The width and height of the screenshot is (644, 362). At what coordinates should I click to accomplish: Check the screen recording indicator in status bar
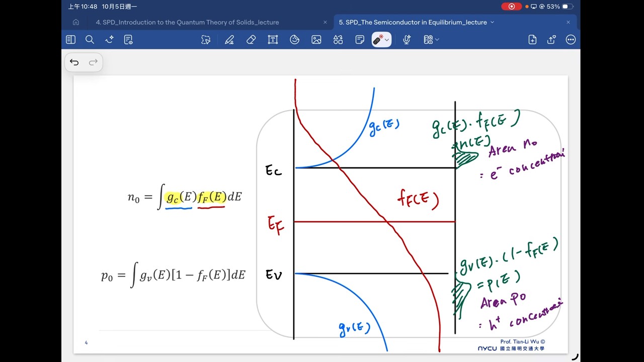(512, 7)
